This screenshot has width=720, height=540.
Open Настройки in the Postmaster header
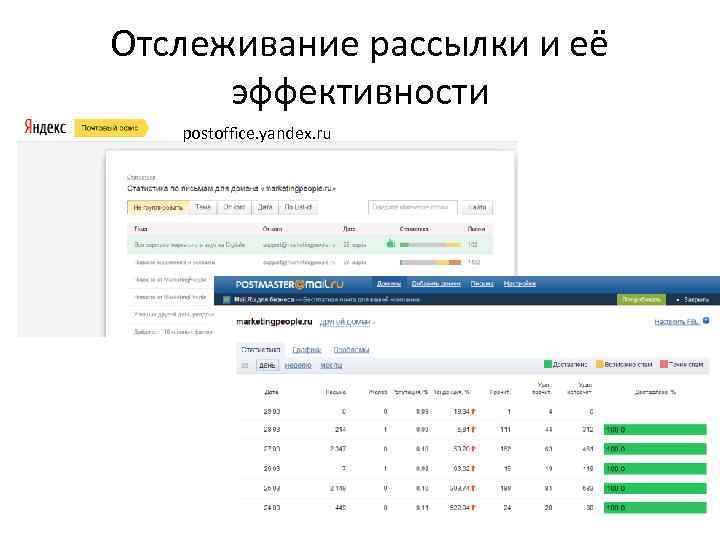pyautogui.click(x=519, y=284)
